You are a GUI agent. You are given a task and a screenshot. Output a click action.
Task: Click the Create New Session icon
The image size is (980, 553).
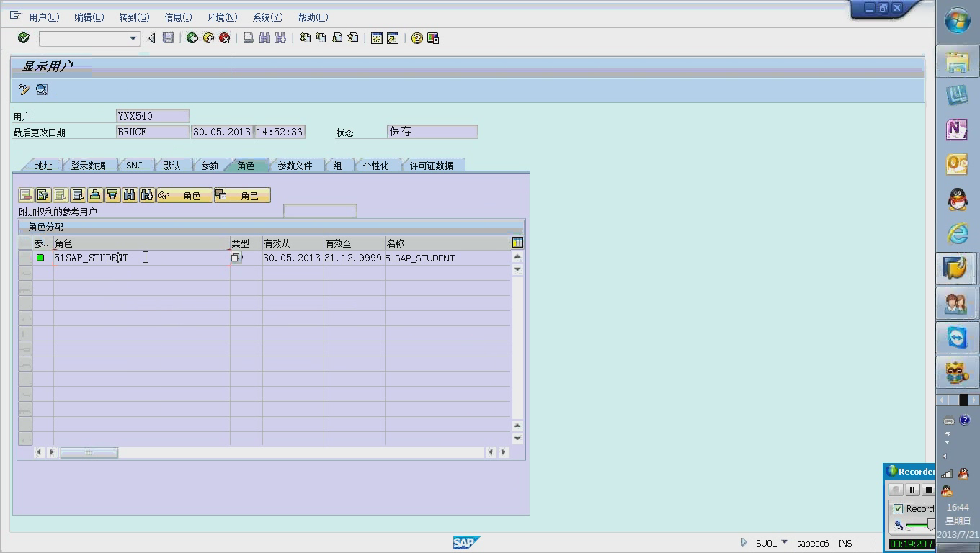tap(376, 38)
